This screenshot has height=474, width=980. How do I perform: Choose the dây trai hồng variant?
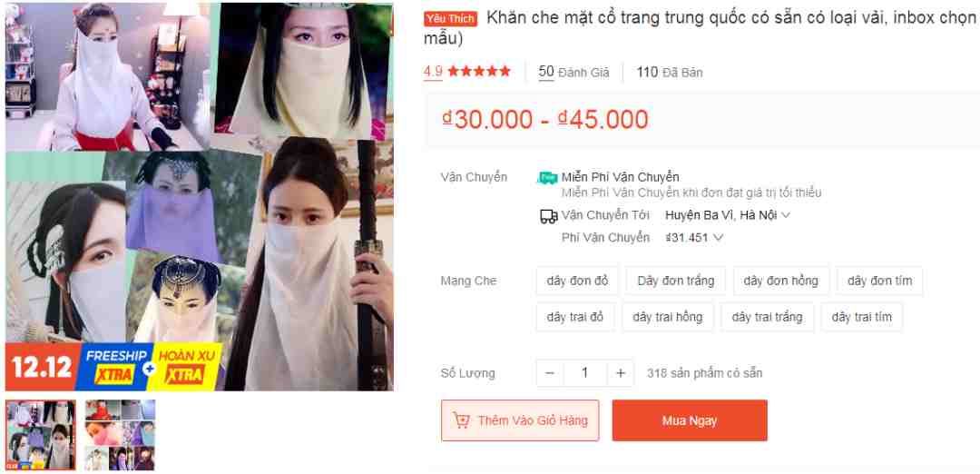[668, 317]
